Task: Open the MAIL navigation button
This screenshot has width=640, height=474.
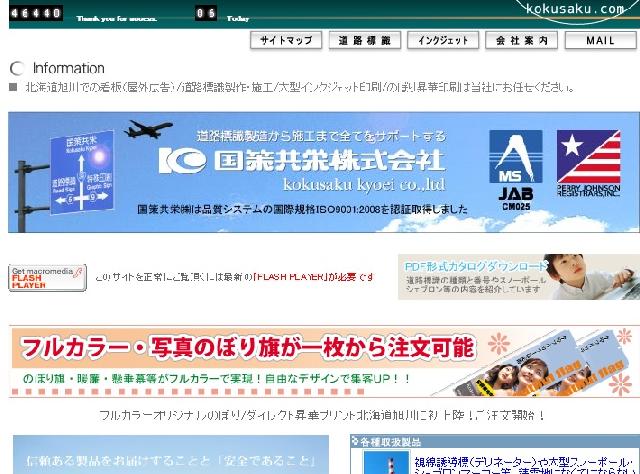Action: 600,40
